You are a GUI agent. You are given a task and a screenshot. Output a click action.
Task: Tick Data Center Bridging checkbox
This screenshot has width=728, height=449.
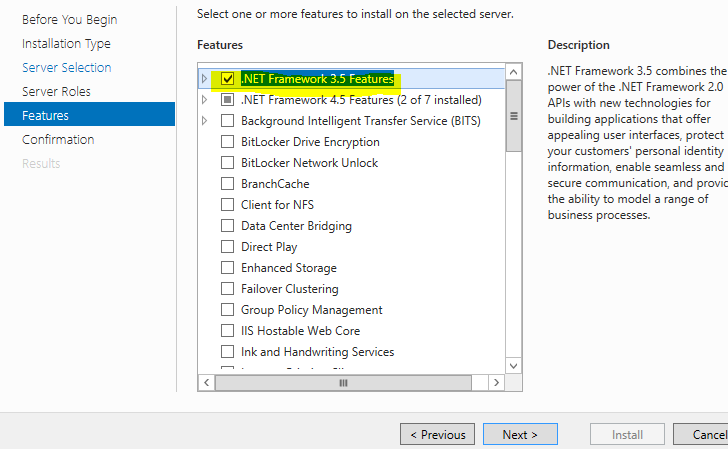(227, 226)
